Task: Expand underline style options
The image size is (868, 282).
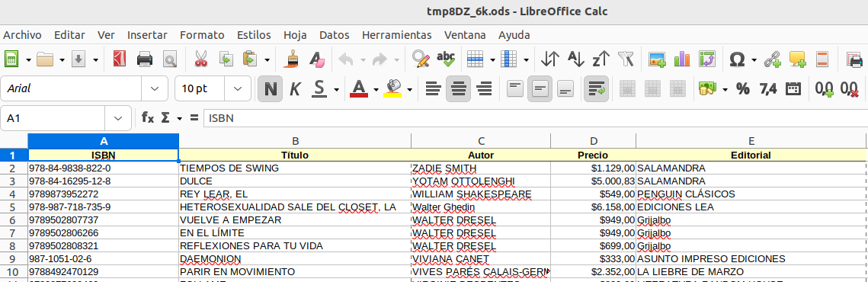Action: pos(336,89)
